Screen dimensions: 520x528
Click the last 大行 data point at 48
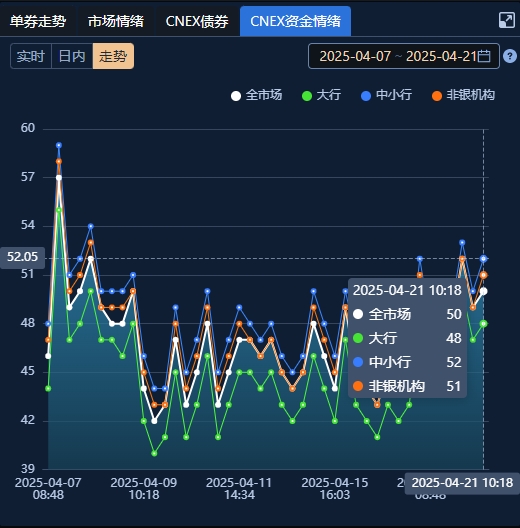(x=484, y=324)
